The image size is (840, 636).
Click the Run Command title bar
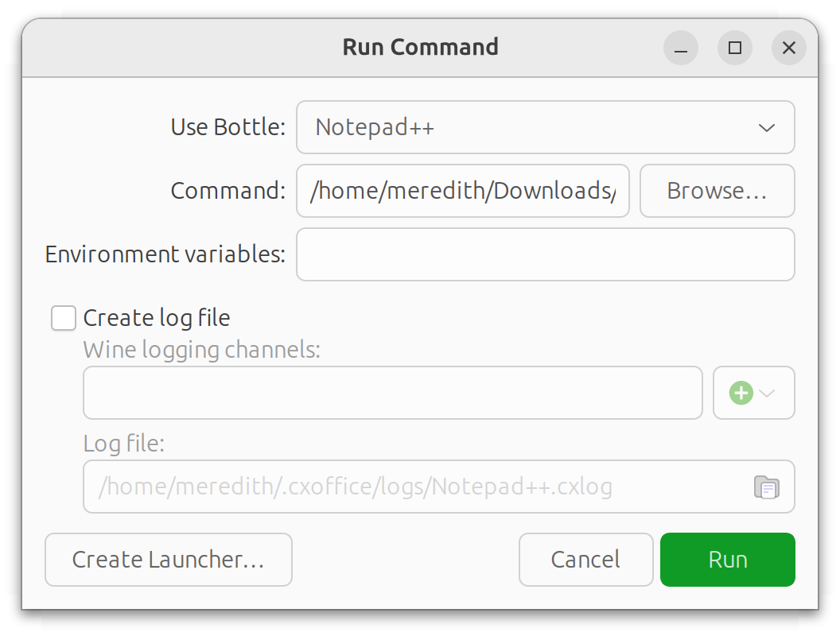coord(420,47)
